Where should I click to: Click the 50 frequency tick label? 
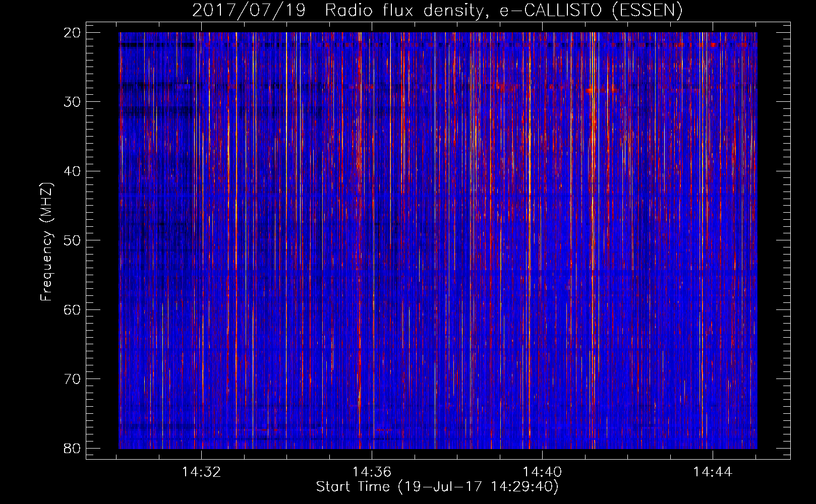point(73,240)
